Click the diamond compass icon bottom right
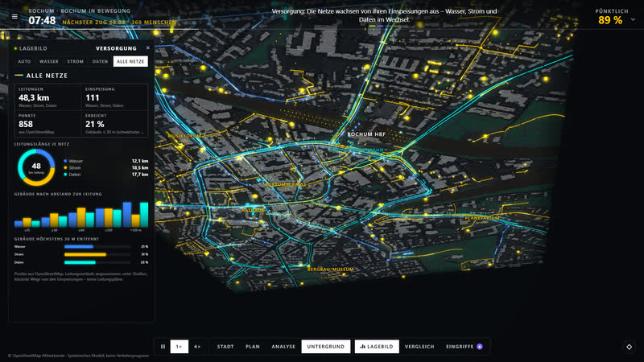644x362 pixels. (x=630, y=347)
